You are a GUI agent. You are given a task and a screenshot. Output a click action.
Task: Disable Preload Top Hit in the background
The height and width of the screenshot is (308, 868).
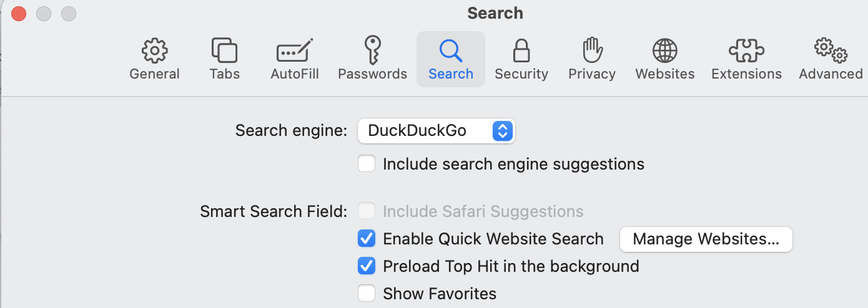coord(367,266)
